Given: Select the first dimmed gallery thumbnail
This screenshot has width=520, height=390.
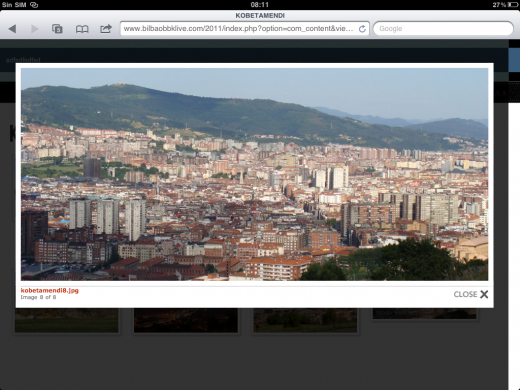Looking at the screenshot, I should click(67, 320).
